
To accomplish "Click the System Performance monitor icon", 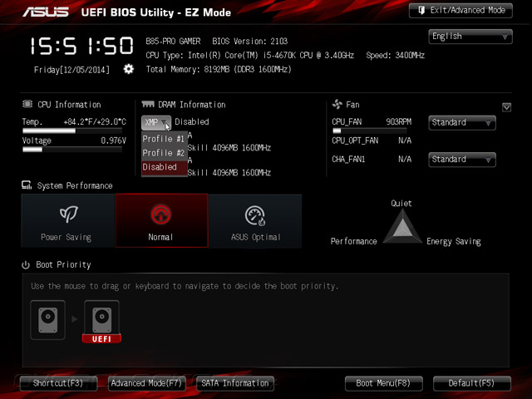I will pos(27,185).
